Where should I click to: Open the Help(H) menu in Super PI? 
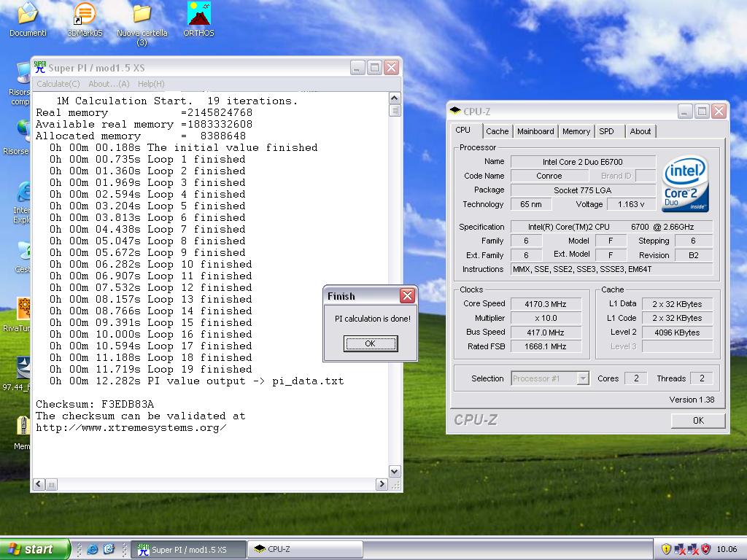[151, 84]
